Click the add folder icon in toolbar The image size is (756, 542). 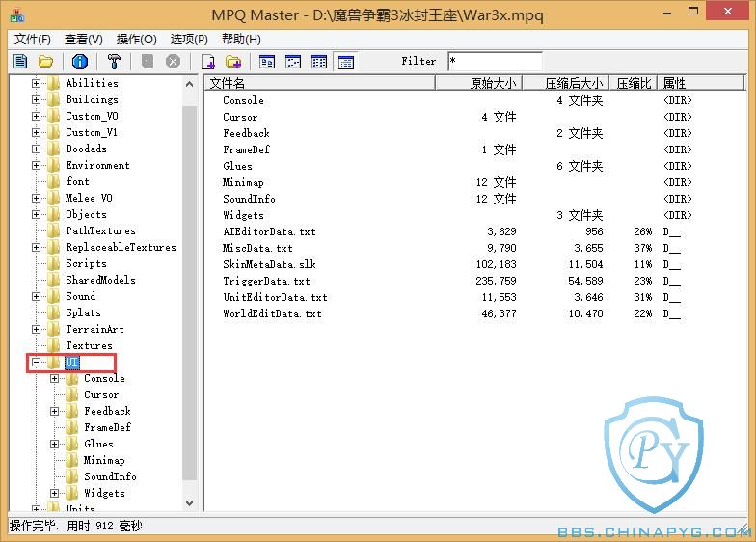232,62
